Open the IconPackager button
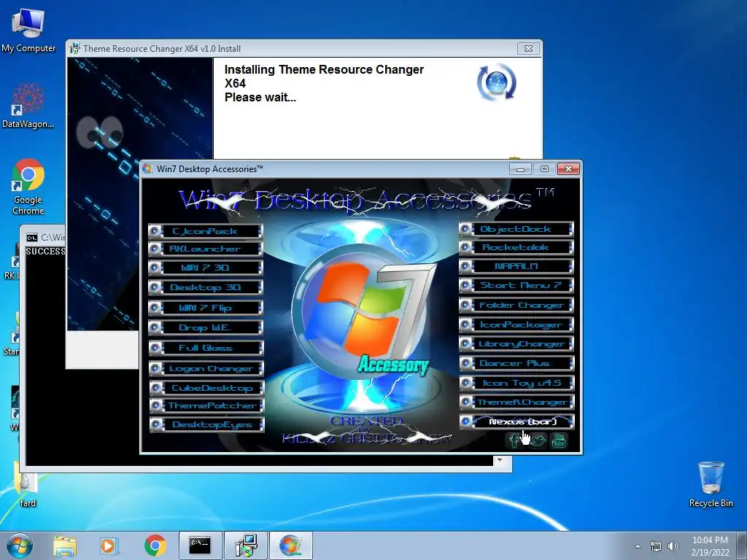The image size is (747, 560). pos(516,324)
